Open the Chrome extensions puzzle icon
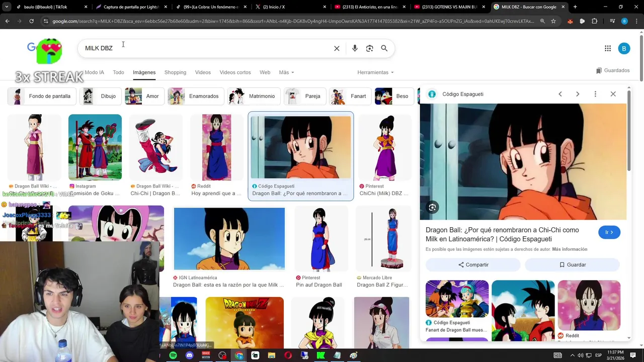 (594, 21)
